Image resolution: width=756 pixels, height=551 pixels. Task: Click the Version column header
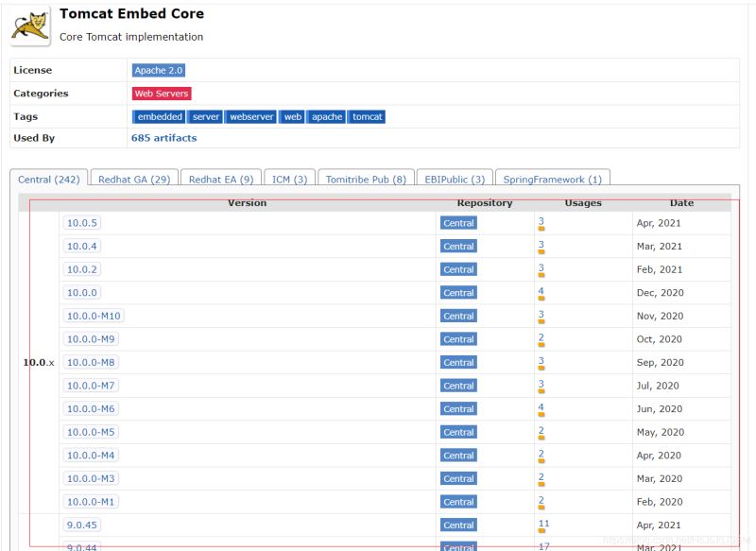click(247, 203)
